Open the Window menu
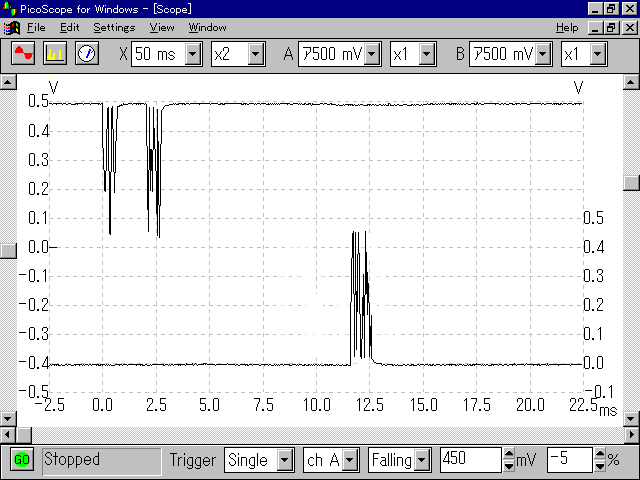This screenshot has height=480, width=640. coord(207,28)
